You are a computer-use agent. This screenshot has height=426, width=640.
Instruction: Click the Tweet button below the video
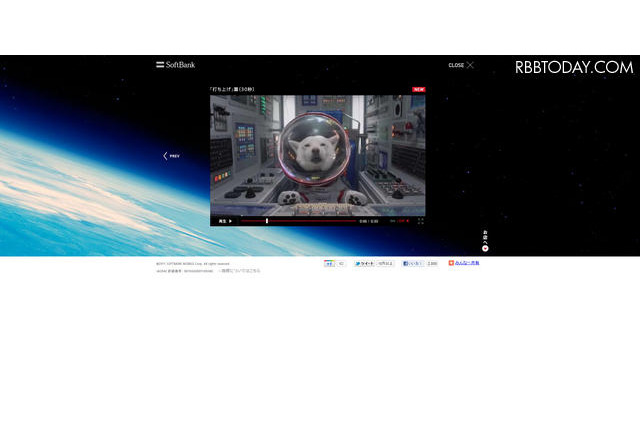point(364,264)
